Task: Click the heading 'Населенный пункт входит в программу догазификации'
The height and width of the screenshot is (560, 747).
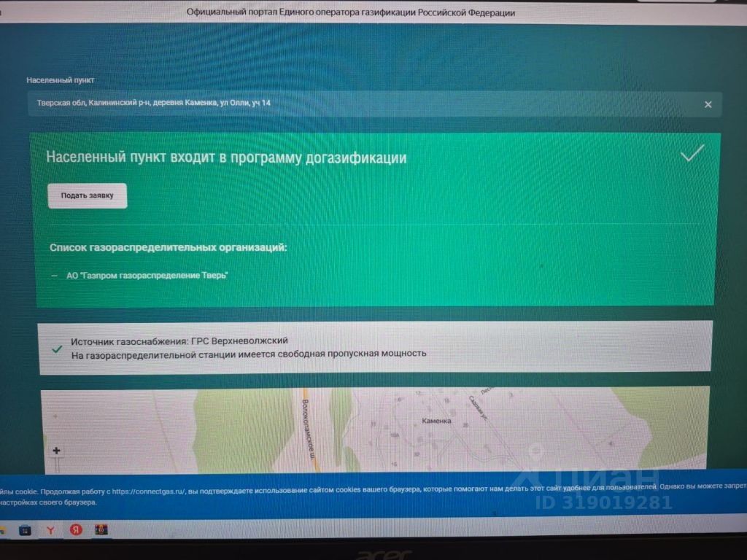Action: click(226, 157)
